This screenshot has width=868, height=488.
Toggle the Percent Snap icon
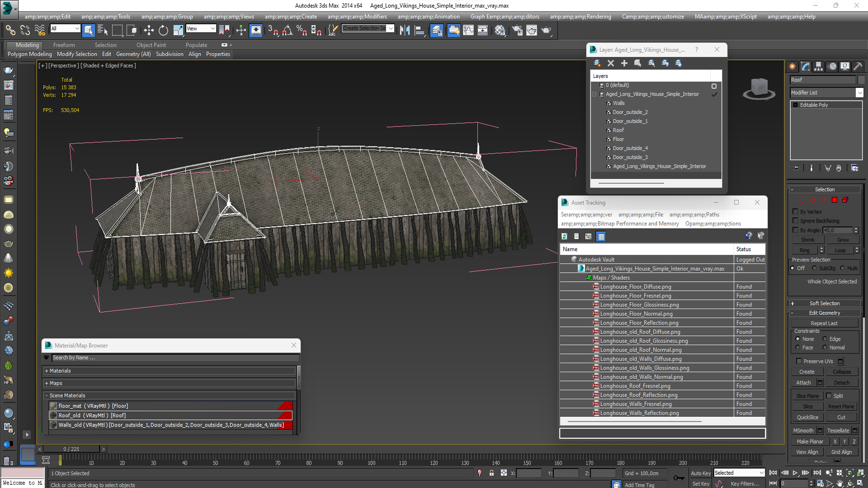click(x=302, y=30)
